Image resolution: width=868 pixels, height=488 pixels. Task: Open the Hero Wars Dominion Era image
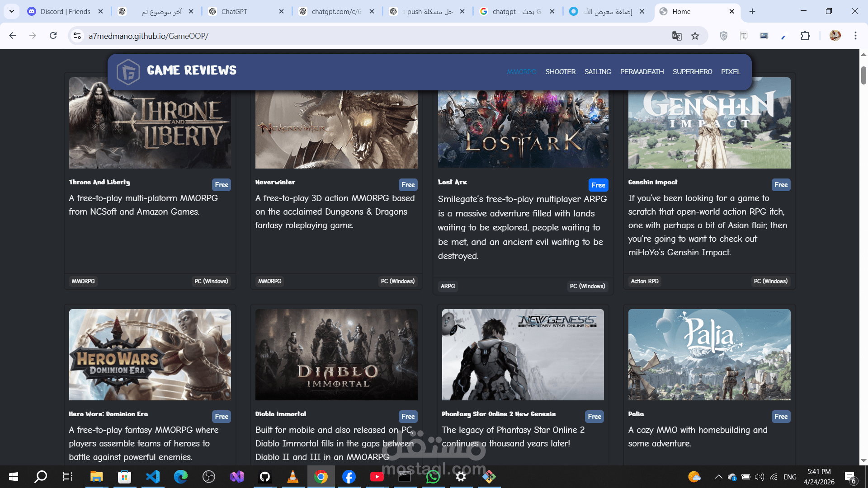pyautogui.click(x=150, y=355)
